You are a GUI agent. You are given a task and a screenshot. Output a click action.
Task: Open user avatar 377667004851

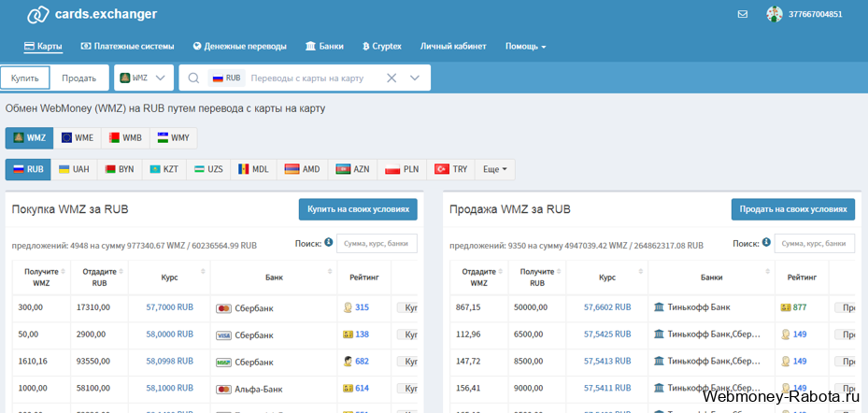point(774,14)
